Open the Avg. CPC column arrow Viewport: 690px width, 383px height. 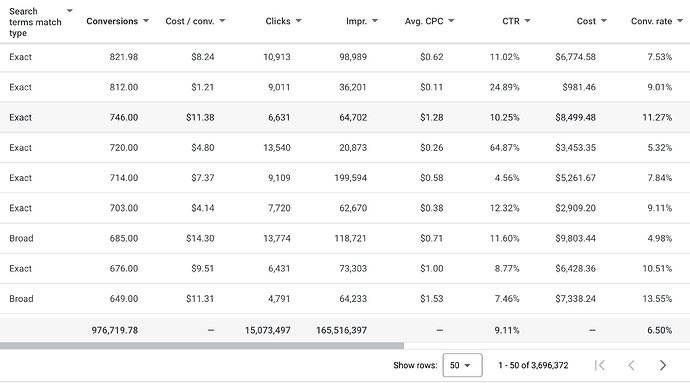(451, 21)
